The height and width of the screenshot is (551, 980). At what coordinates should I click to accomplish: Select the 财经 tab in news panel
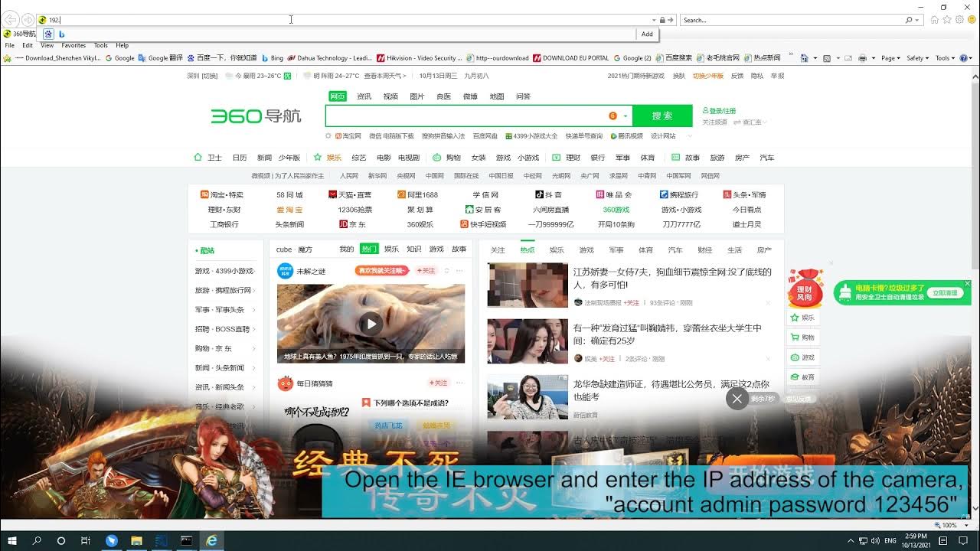click(705, 250)
